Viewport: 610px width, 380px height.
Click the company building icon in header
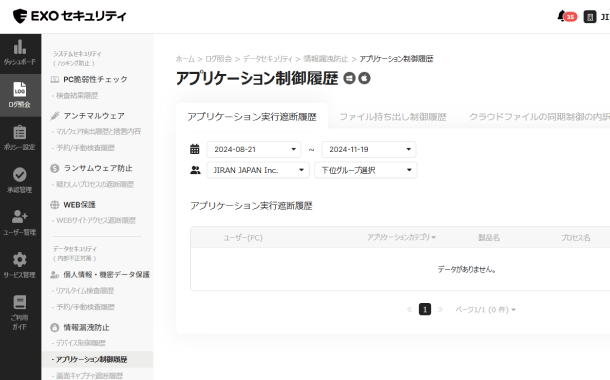tap(590, 17)
